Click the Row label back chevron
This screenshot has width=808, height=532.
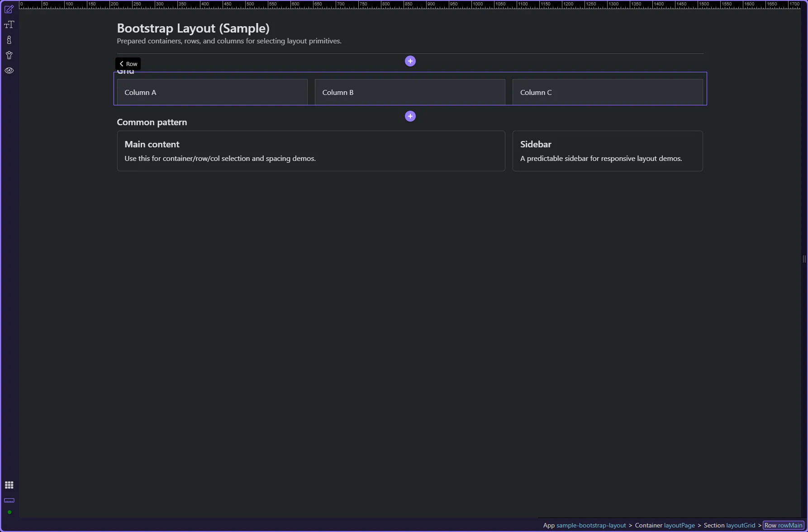coord(122,64)
